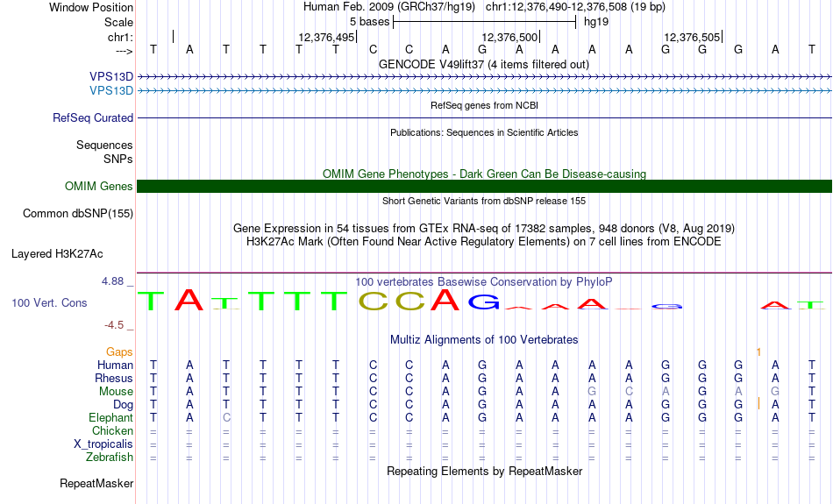Click the Publications Sequences in Scientific Articles title
The height and width of the screenshot is (504, 833).
point(484,132)
